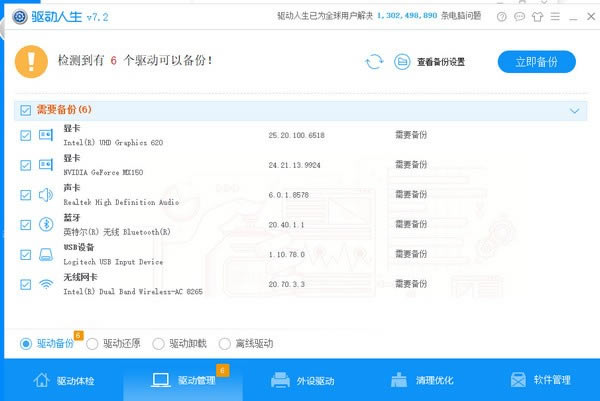Toggle the Realtek High Definition Audio checkbox

click(x=25, y=195)
